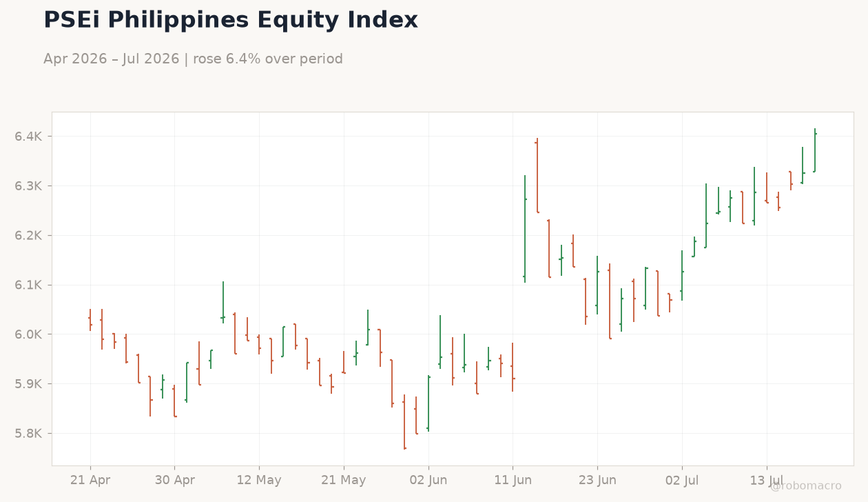
Task: Click the red bar peaking near 6.4K
Action: click(x=537, y=175)
